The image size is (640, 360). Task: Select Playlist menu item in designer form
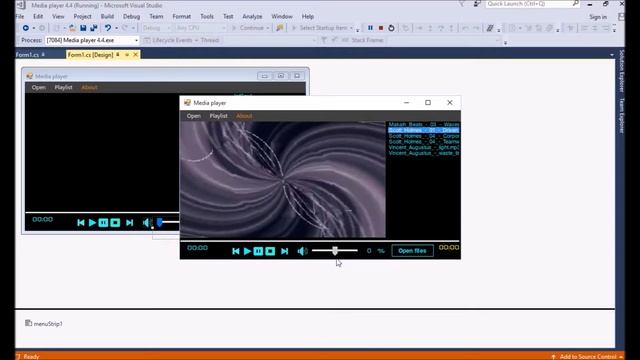(63, 87)
